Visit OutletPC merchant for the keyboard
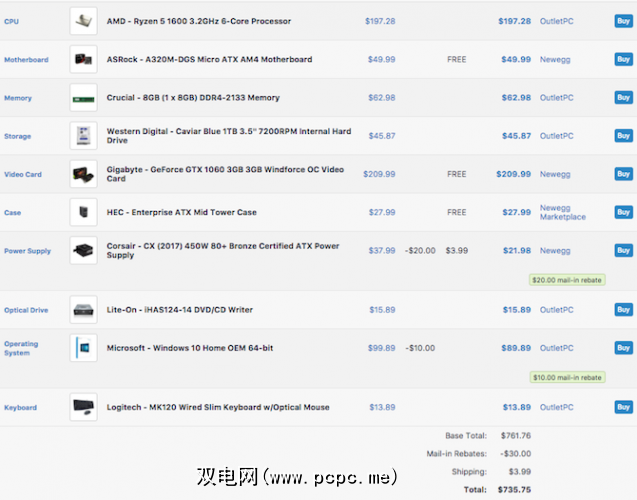Screen dimensions: 637x500 pyautogui.click(x=557, y=407)
